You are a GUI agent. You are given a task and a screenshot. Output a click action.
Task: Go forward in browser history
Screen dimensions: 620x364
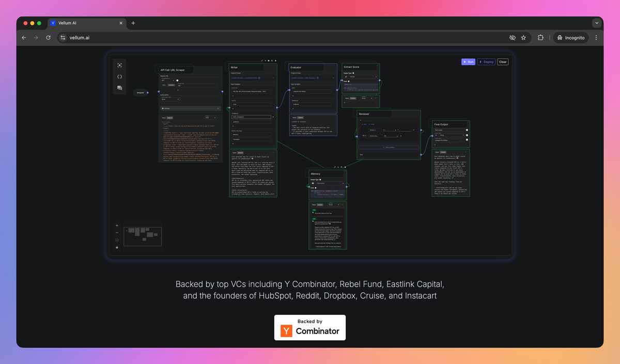(36, 38)
